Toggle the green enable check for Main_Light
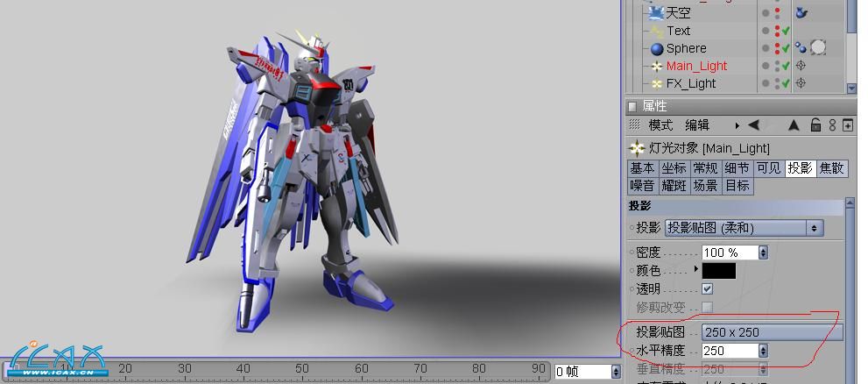Image resolution: width=868 pixels, height=384 pixels. 786,66
